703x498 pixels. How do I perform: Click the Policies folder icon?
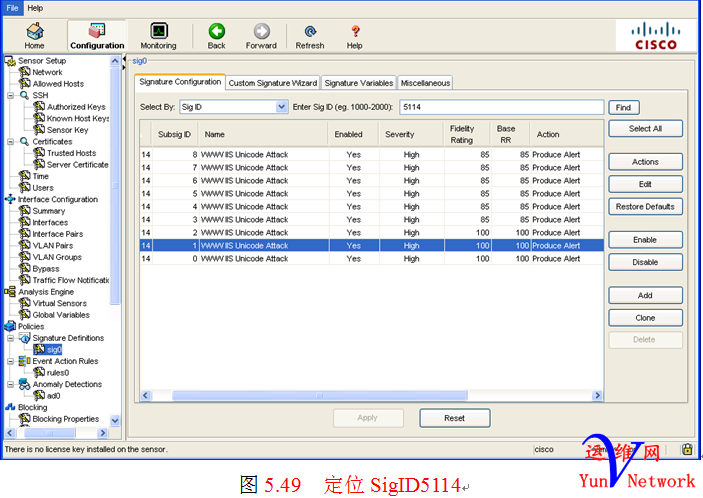pos(10,326)
